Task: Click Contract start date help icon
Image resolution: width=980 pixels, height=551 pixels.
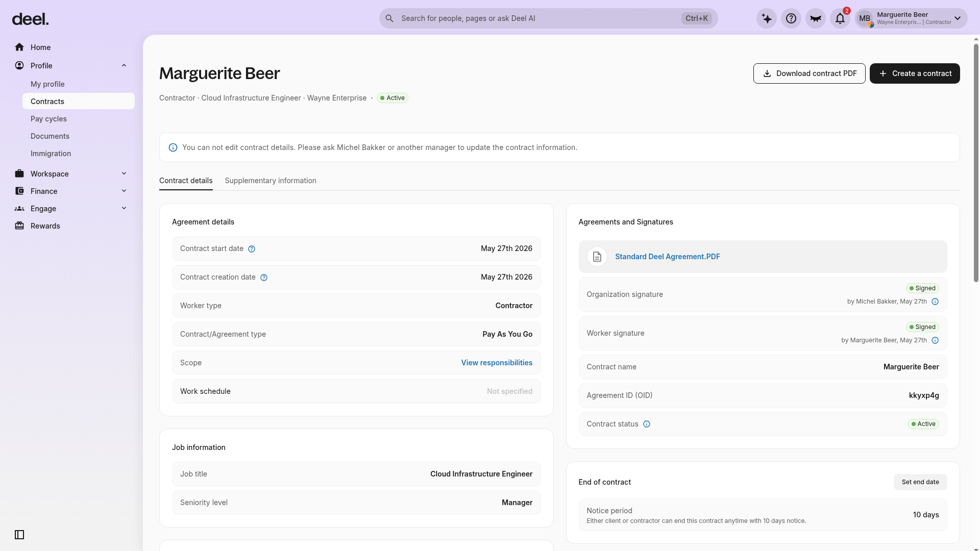Action: [x=252, y=249]
